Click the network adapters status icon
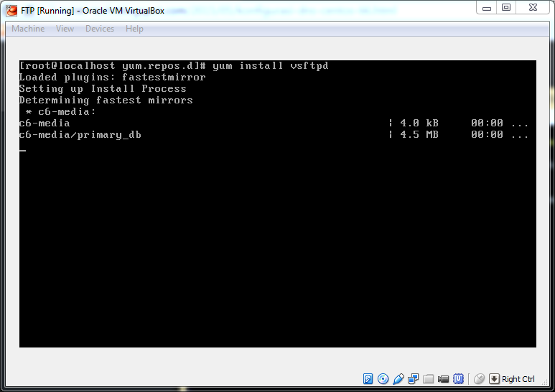The image size is (555, 392). (x=413, y=379)
